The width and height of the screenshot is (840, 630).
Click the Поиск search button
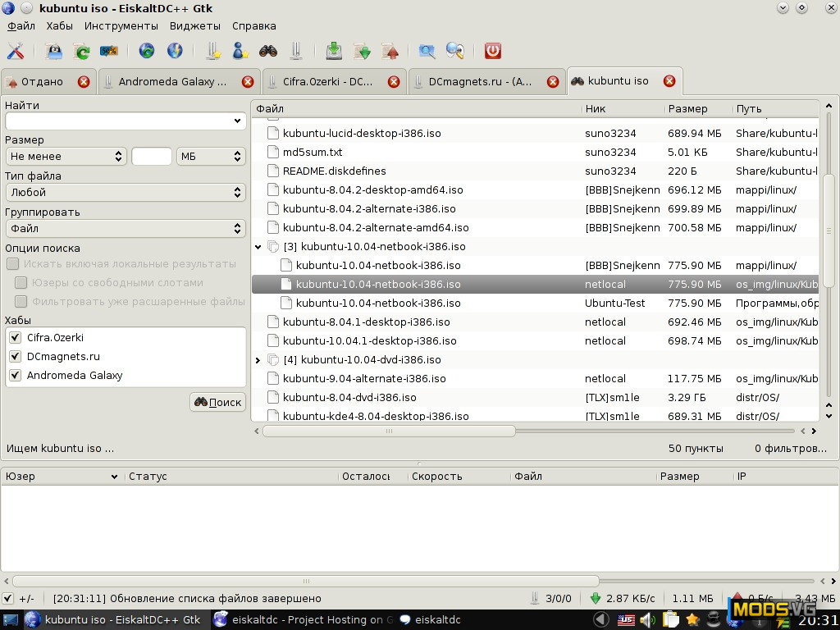217,402
